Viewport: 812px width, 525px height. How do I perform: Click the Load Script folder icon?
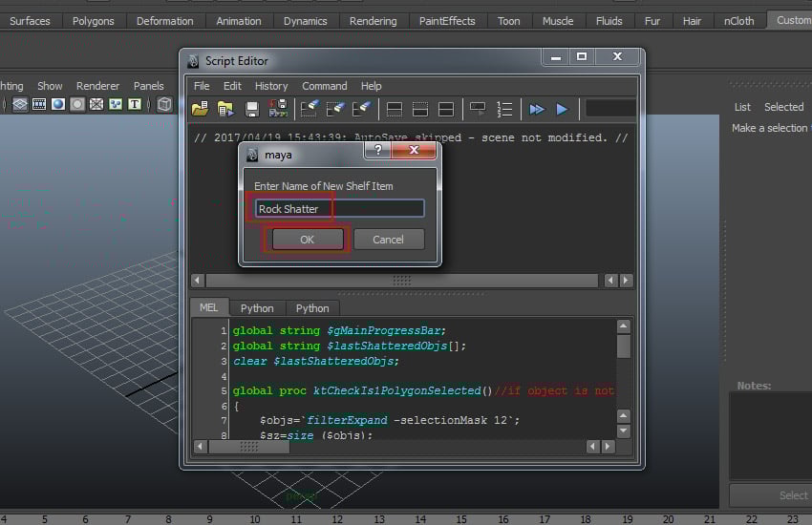[200, 109]
